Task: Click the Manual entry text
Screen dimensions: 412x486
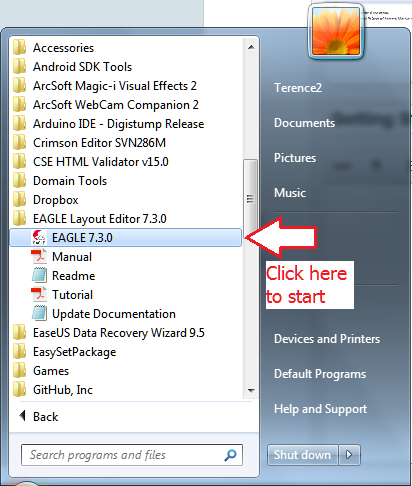Action: click(72, 257)
